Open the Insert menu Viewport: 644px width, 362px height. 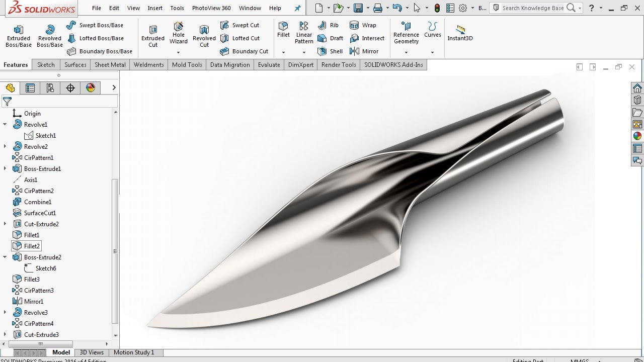point(155,8)
